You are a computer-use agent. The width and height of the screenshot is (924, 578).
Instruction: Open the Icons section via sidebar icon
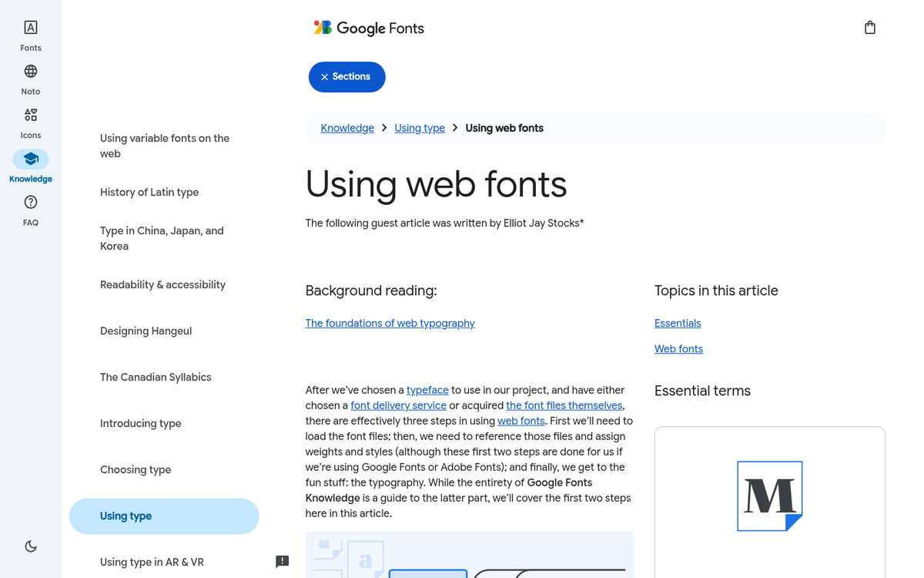click(x=30, y=122)
